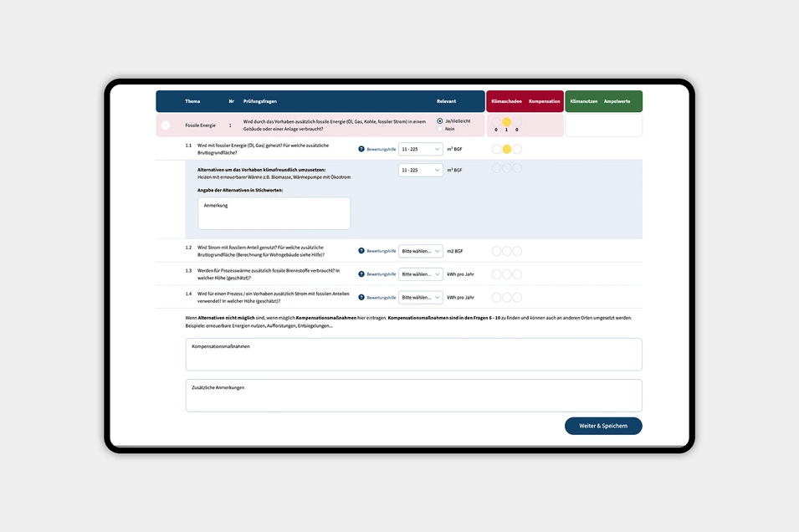799x532 pixels.
Task: Click the Klimaschaden column header
Action: point(506,101)
